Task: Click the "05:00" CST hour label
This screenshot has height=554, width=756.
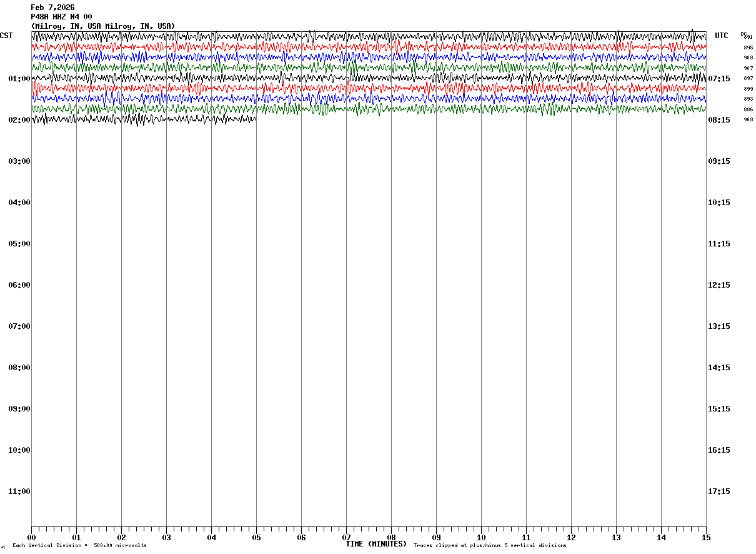Action: click(19, 244)
